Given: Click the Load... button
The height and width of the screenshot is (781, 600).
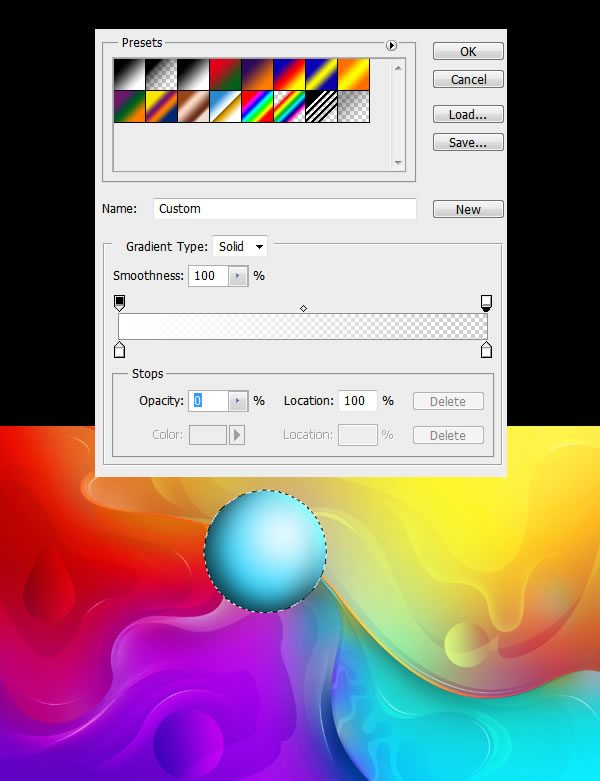Looking at the screenshot, I should tap(468, 115).
